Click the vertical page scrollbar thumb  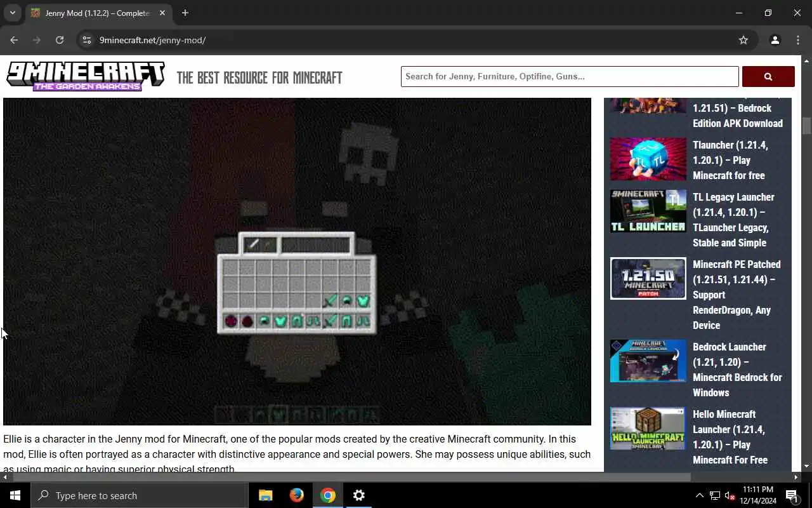[x=806, y=126]
